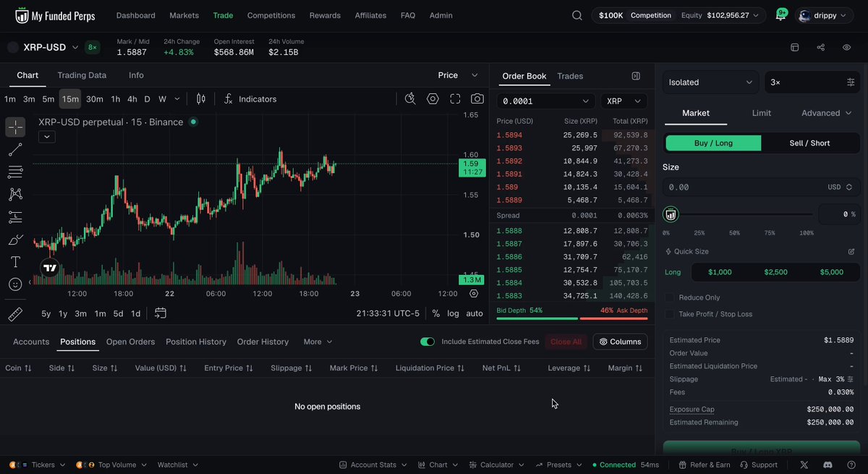Select the 1h timeframe interval
This screenshot has height=474, width=868.
point(115,99)
